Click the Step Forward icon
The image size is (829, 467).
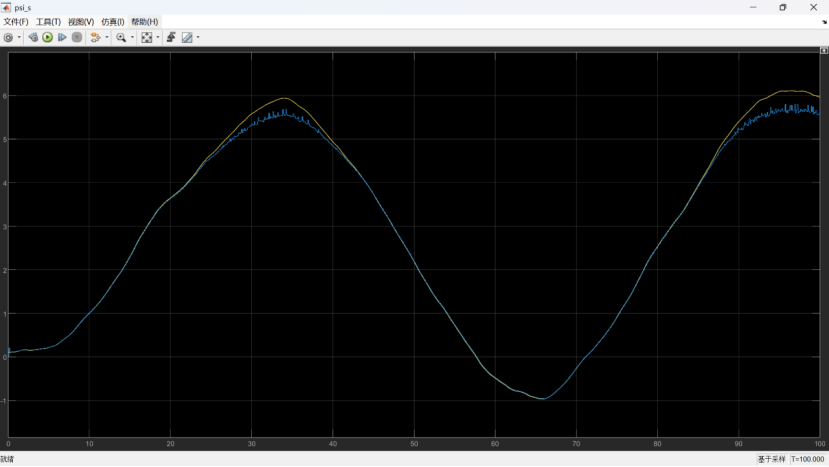(x=62, y=37)
